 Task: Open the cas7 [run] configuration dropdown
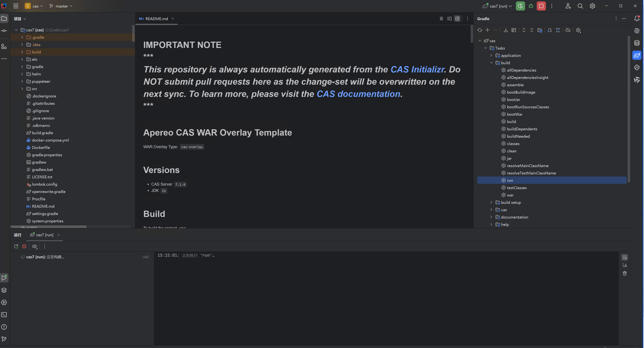(x=497, y=6)
